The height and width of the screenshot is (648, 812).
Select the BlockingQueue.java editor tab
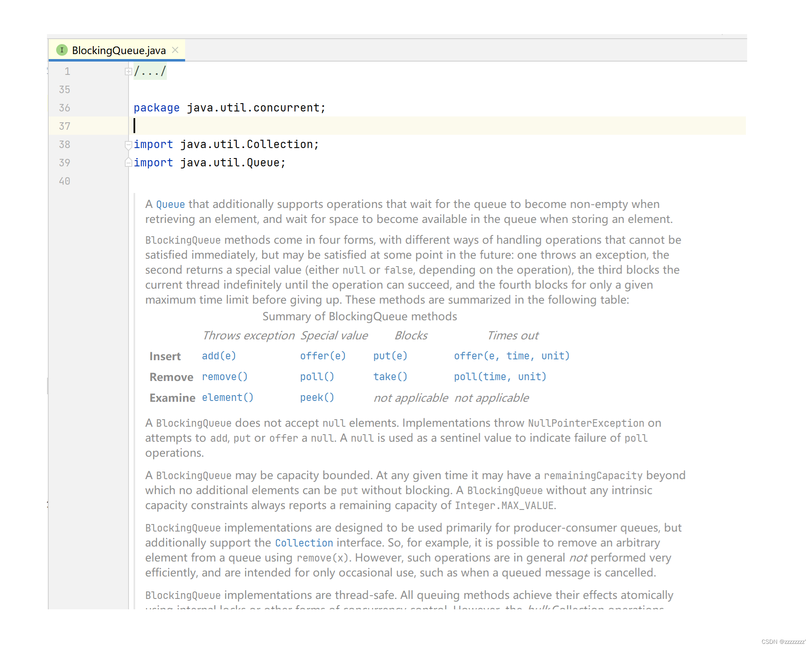coord(116,50)
